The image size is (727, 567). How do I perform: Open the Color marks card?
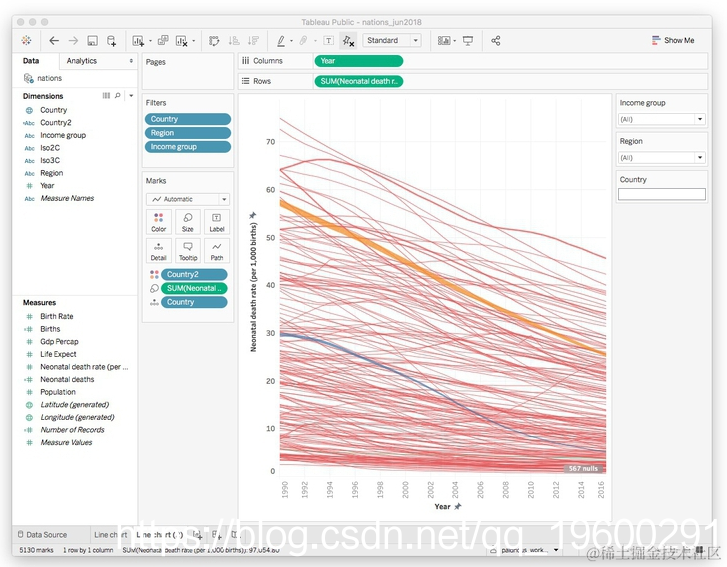[x=159, y=222]
